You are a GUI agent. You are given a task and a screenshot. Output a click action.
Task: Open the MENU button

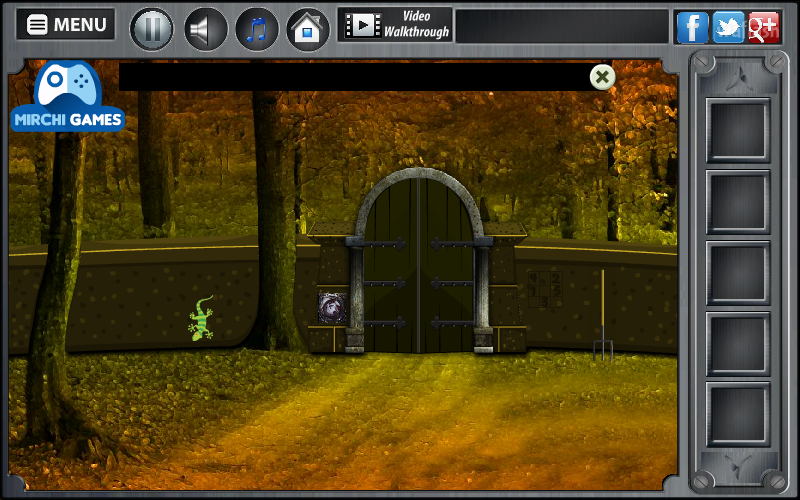(x=66, y=24)
